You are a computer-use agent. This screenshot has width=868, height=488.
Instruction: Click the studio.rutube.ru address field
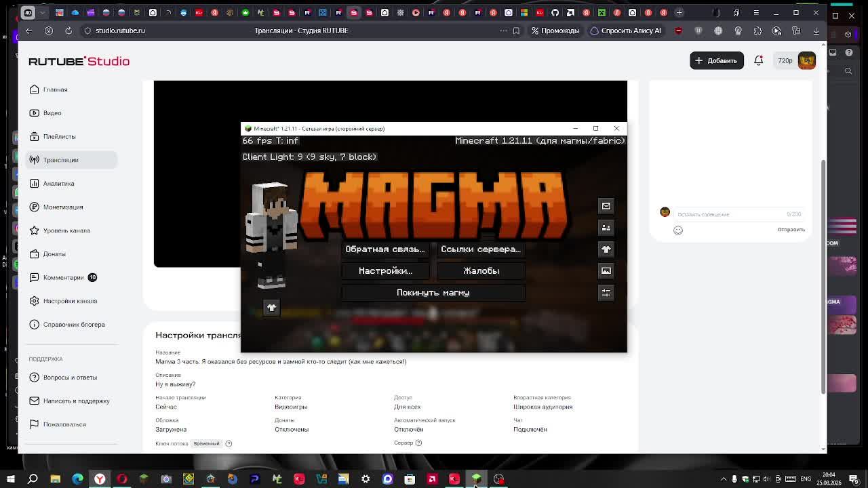120,30
